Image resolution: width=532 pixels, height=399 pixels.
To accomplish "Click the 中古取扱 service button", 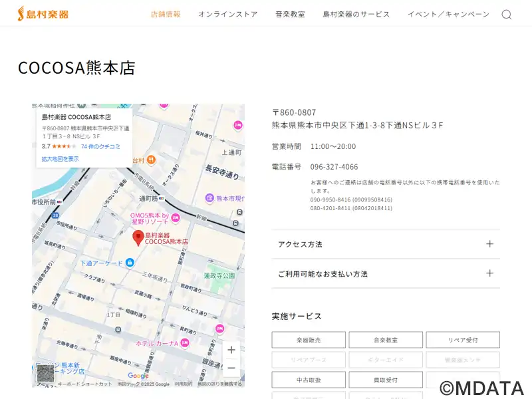I will coord(309,380).
